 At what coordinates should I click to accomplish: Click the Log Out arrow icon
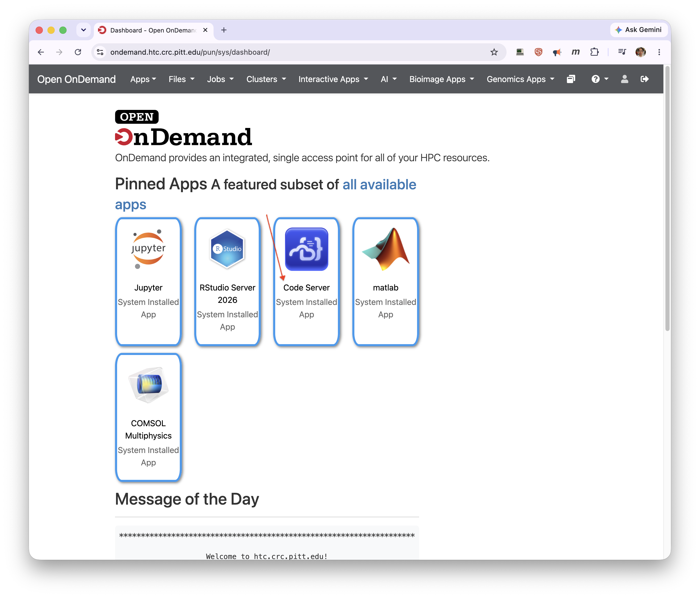645,79
